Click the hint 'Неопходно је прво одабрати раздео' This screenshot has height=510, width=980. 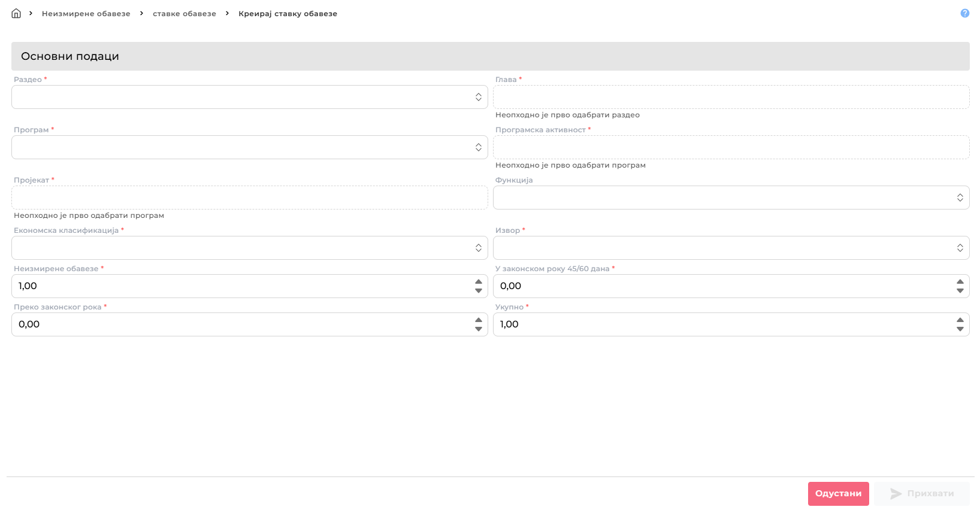[x=567, y=115]
